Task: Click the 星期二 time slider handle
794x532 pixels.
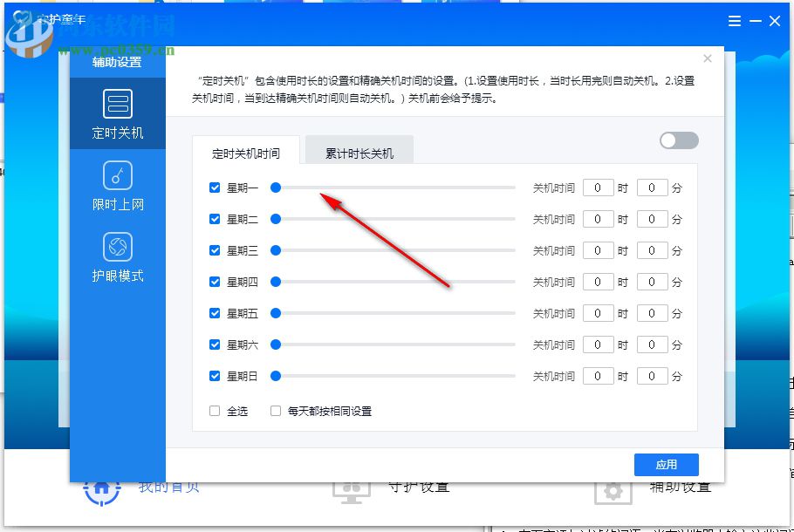Action: pos(276,219)
